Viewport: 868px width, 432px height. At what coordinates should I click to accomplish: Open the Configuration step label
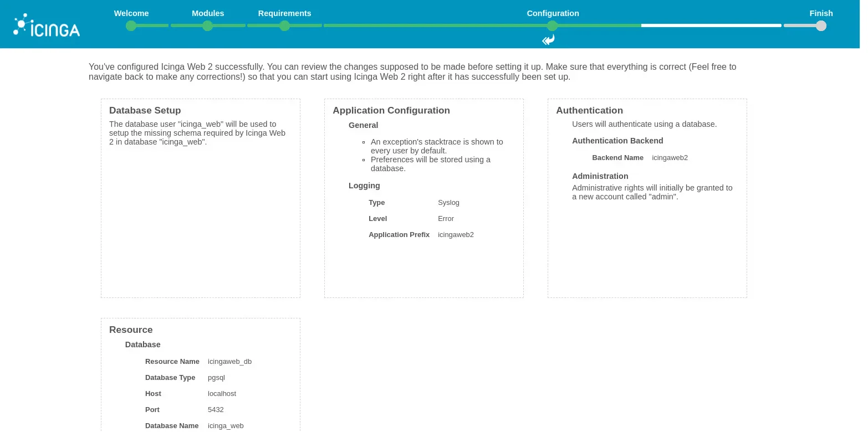pos(553,13)
